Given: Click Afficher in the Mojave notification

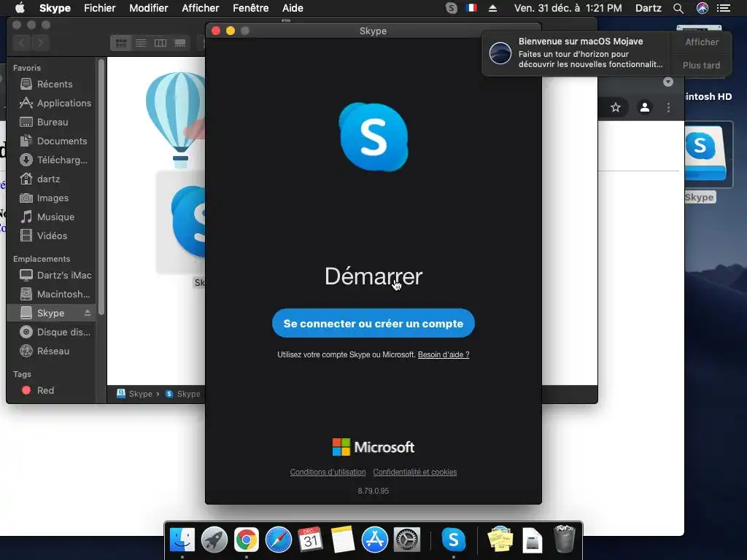Looking at the screenshot, I should point(701,42).
